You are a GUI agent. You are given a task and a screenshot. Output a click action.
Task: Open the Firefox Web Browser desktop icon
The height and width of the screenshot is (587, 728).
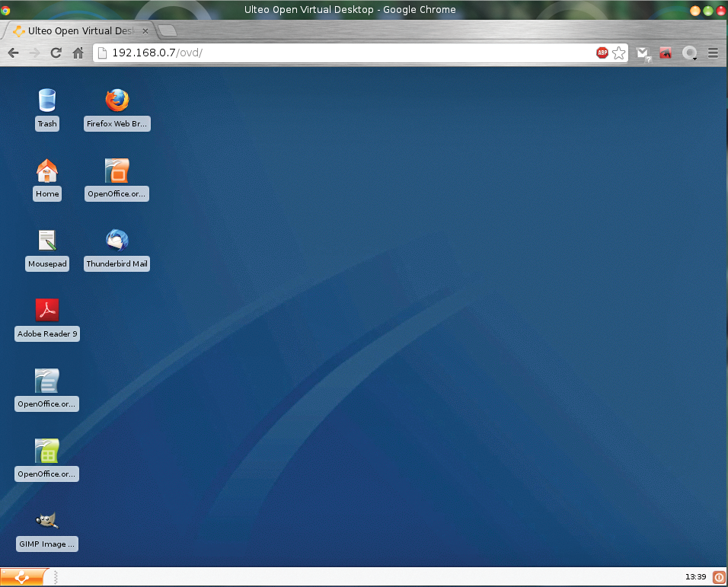pyautogui.click(x=117, y=100)
